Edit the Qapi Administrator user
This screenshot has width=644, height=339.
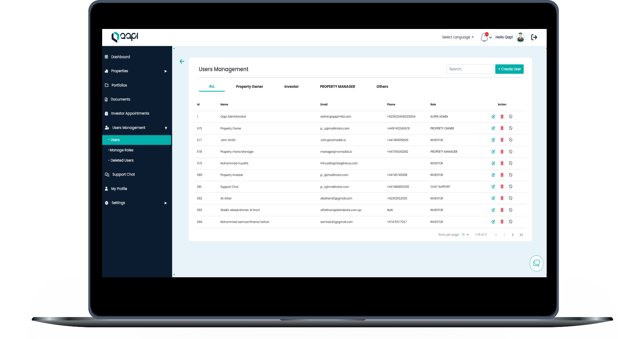tap(493, 117)
